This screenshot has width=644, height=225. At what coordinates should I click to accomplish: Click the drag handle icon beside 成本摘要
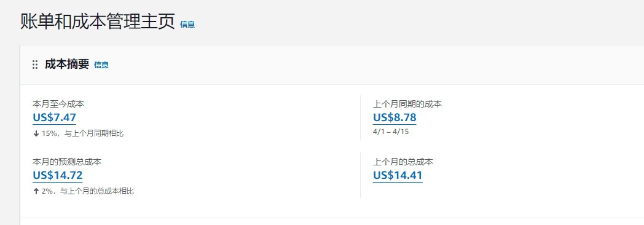point(35,65)
